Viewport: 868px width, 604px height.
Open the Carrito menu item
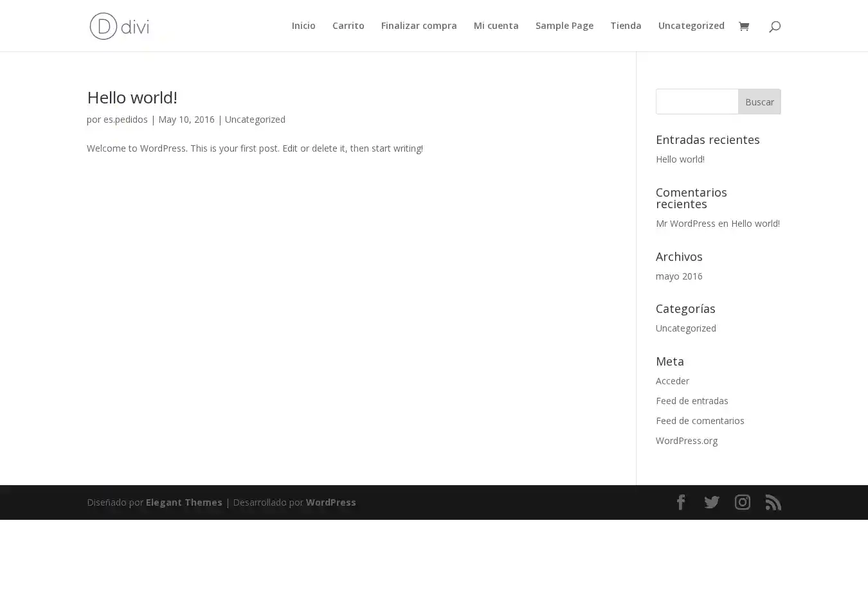(x=348, y=26)
